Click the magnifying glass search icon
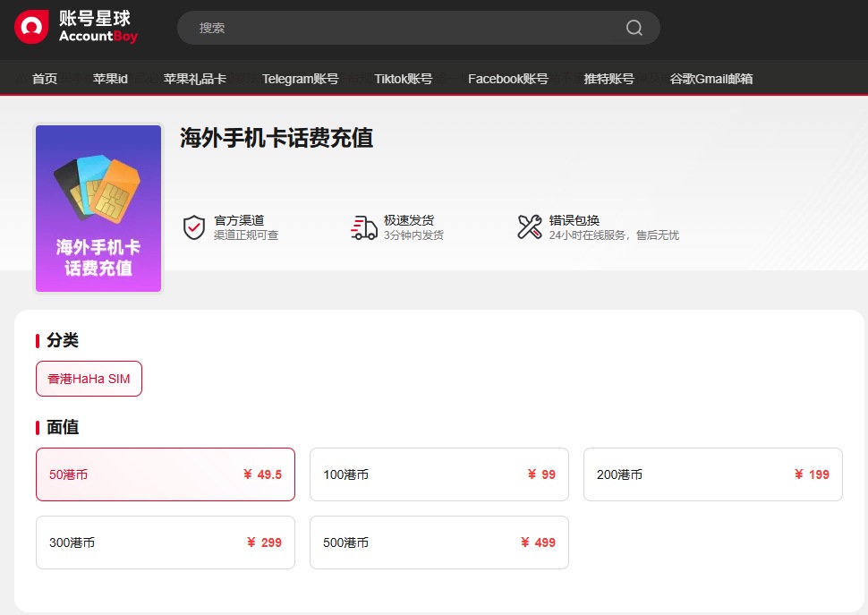868x615 pixels. click(x=634, y=28)
